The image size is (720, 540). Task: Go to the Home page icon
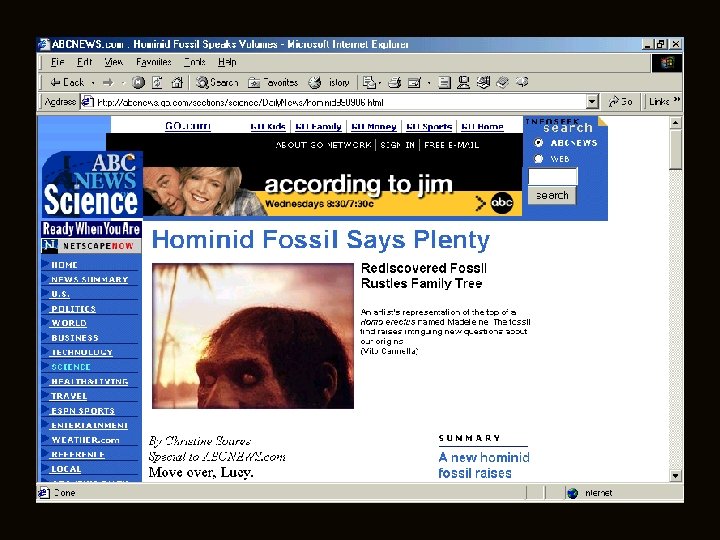coord(177,82)
